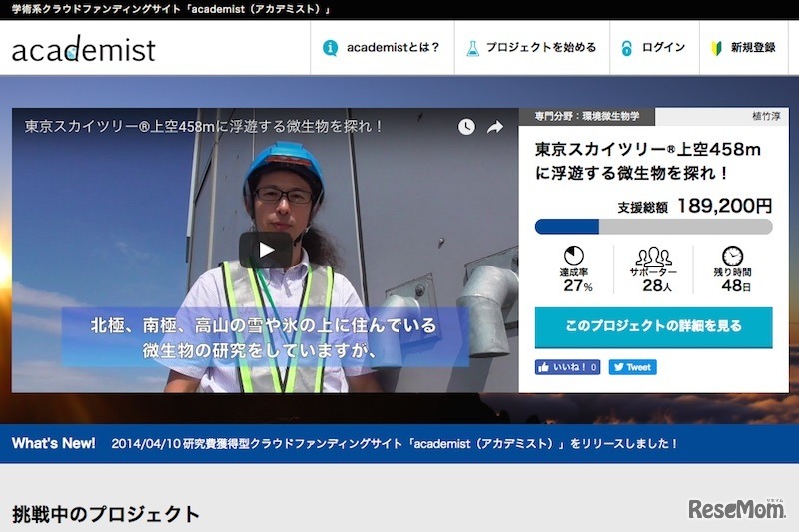Click the Twitter Tweet button
Image resolution: width=799 pixels, height=532 pixels.
tap(632, 367)
